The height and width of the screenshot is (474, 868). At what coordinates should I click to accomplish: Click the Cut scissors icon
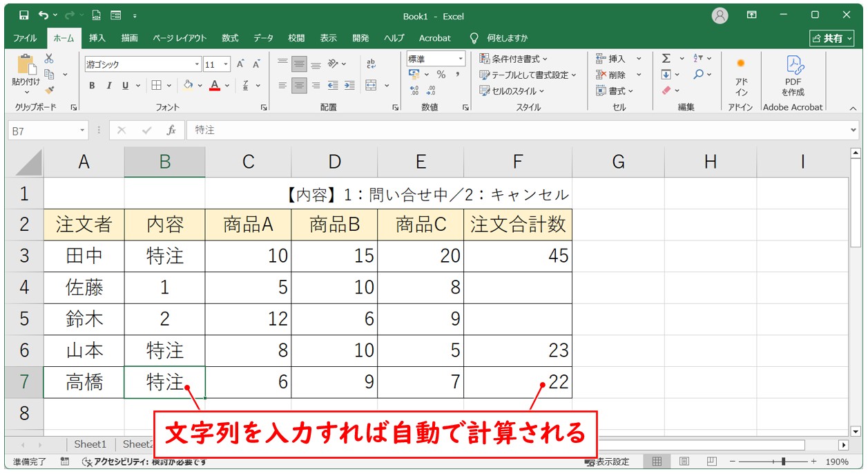[49, 59]
